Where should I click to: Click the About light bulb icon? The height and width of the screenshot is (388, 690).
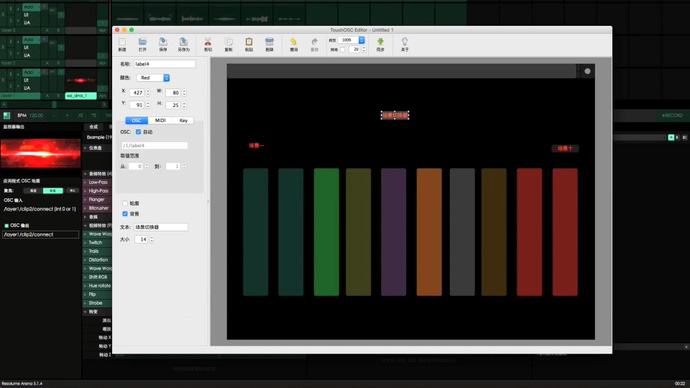point(404,42)
